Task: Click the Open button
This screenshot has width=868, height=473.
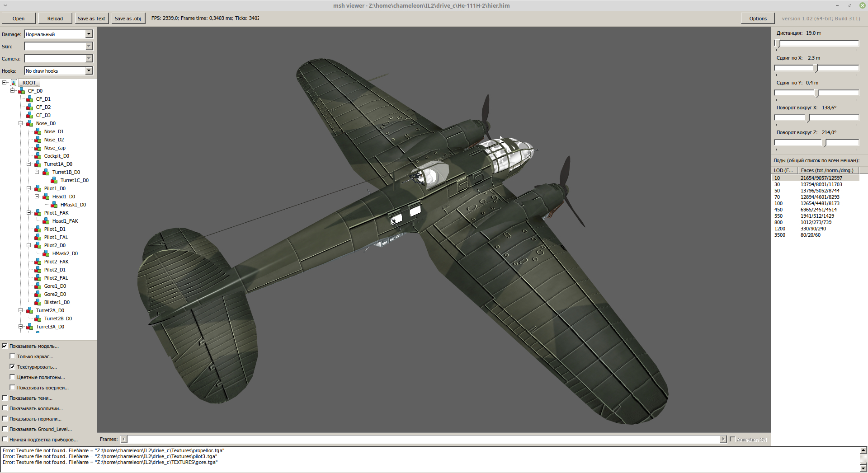Action: pyautogui.click(x=19, y=19)
